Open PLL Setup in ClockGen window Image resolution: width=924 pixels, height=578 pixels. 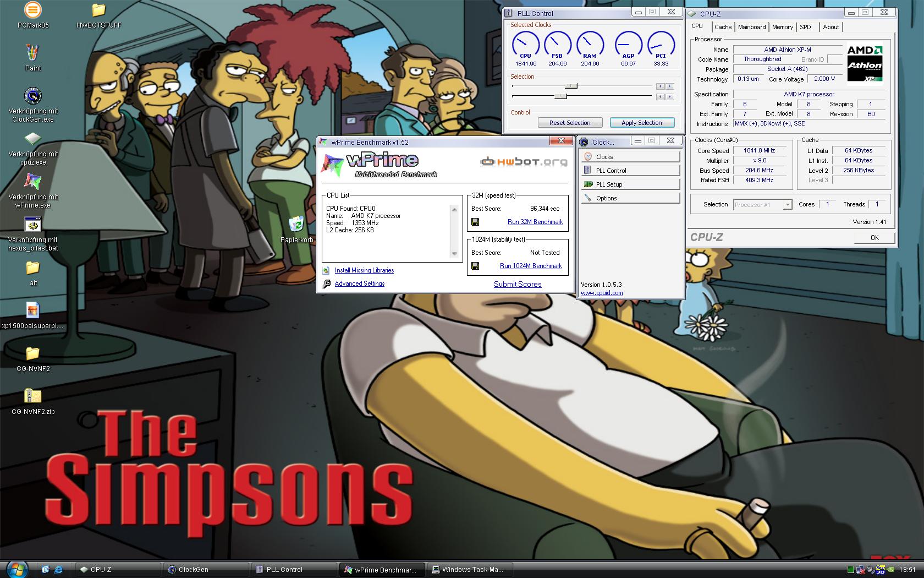click(x=630, y=184)
